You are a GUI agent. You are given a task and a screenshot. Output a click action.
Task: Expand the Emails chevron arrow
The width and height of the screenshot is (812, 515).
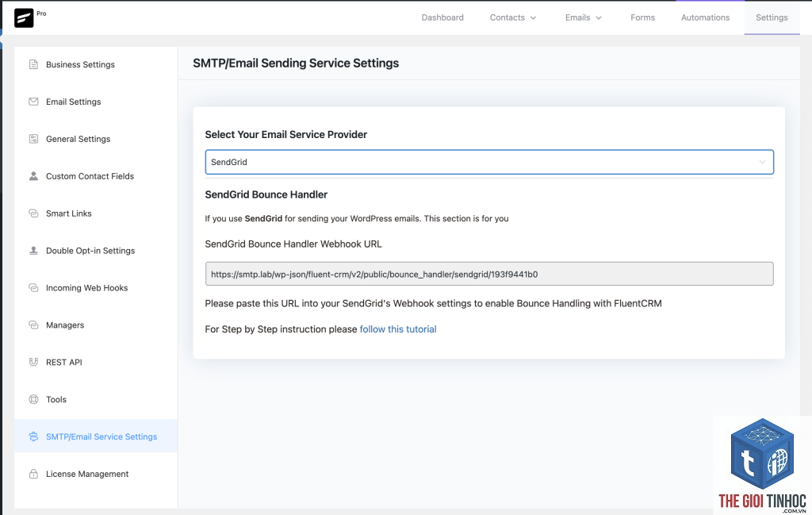[599, 18]
